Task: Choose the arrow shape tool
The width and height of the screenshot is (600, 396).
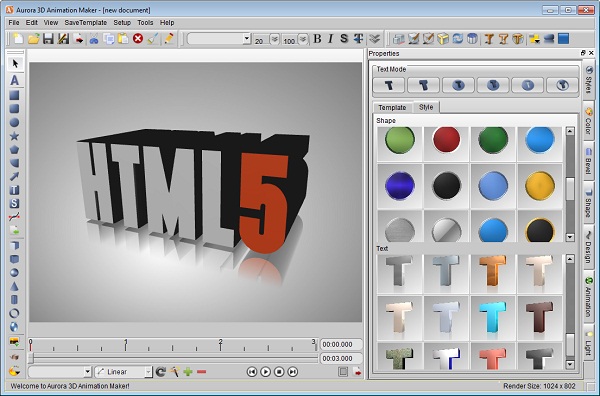Action: click(x=14, y=176)
